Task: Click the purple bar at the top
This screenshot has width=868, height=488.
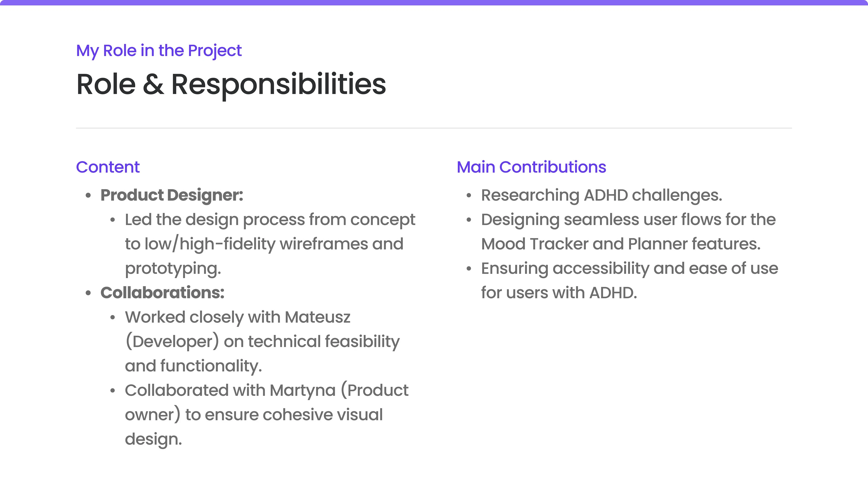Action: pyautogui.click(x=434, y=3)
